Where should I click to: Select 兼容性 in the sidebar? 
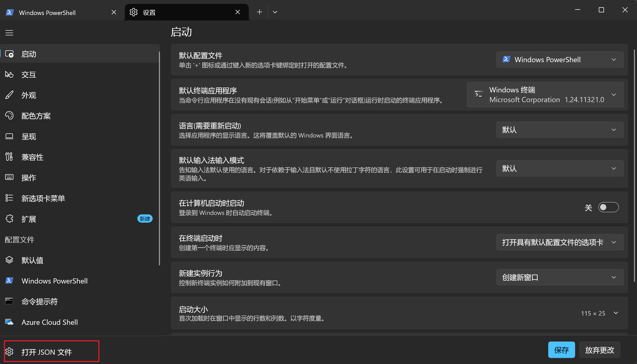coord(80,157)
